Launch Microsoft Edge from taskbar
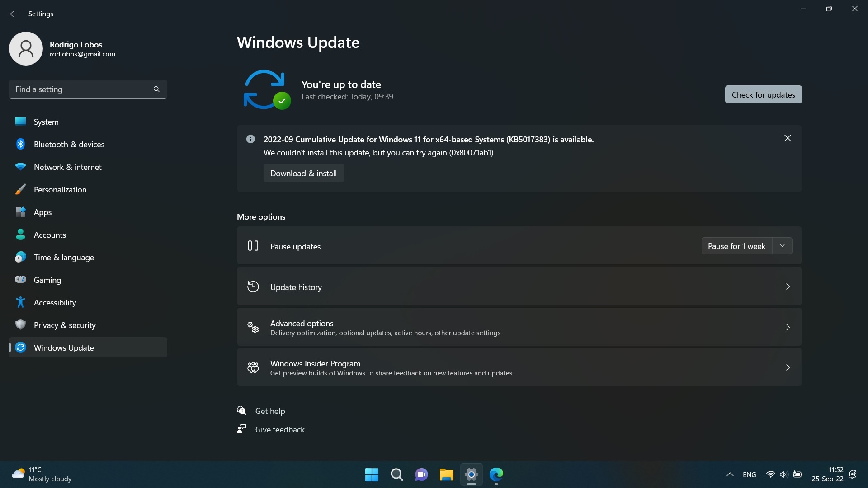The image size is (868, 488). [496, 474]
